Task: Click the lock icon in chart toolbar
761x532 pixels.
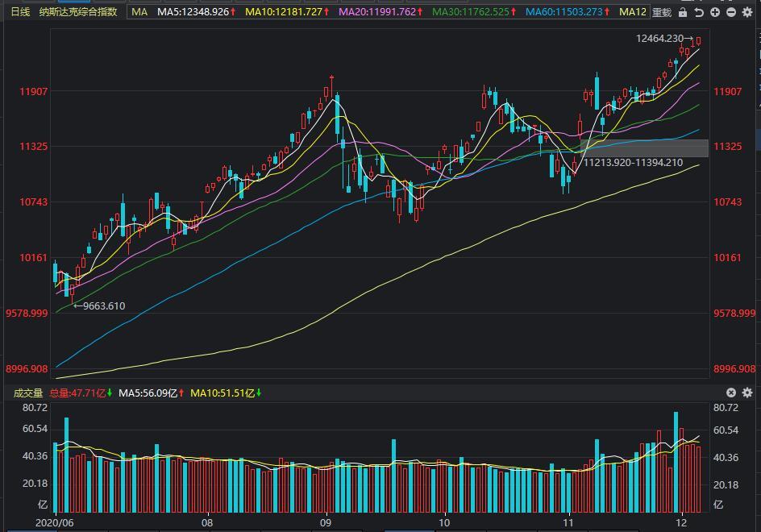Action: 682,12
